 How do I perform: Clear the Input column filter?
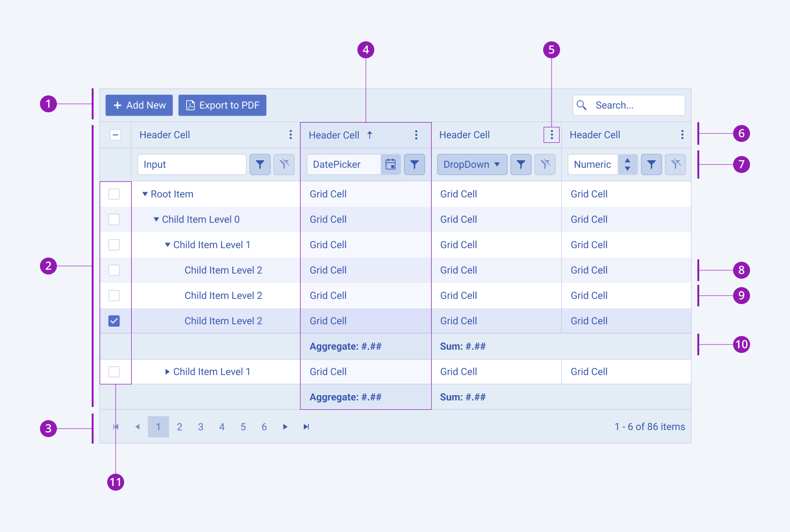click(x=284, y=164)
